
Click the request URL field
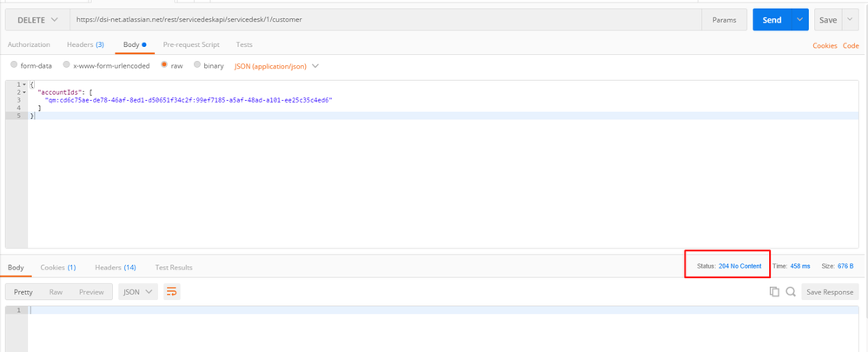click(x=386, y=19)
